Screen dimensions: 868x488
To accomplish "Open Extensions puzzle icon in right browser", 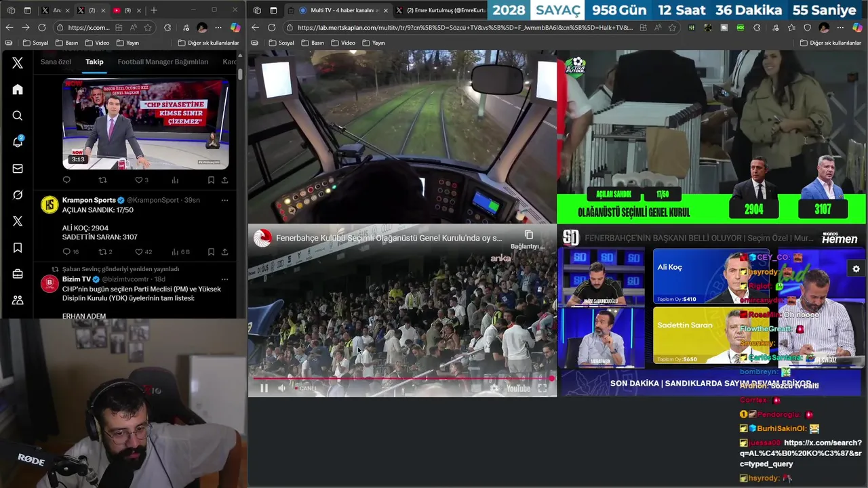I will pos(756,27).
